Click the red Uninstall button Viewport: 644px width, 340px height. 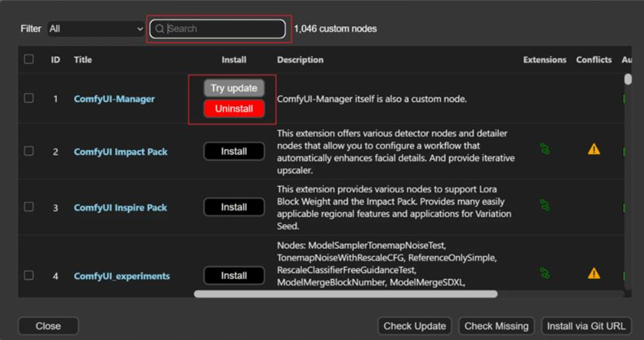[x=234, y=109]
